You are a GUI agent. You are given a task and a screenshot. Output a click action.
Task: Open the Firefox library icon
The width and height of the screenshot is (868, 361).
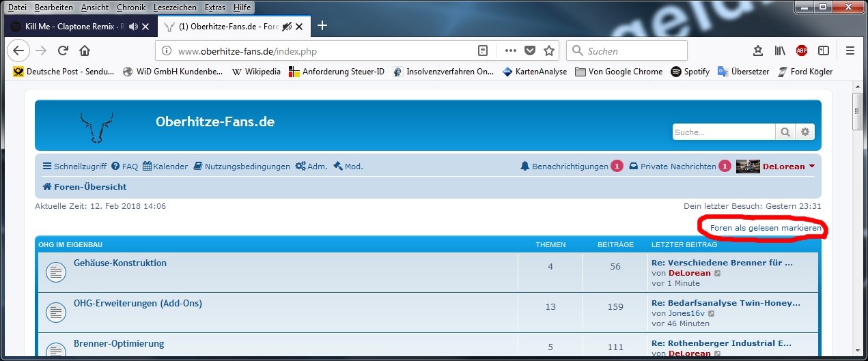click(x=779, y=50)
